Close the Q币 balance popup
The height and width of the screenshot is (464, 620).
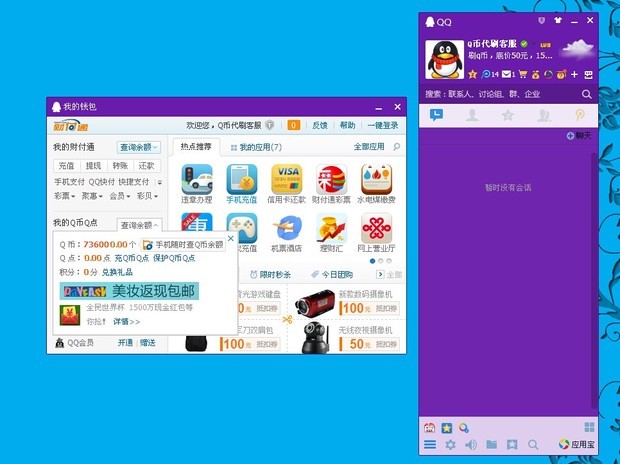point(231,239)
